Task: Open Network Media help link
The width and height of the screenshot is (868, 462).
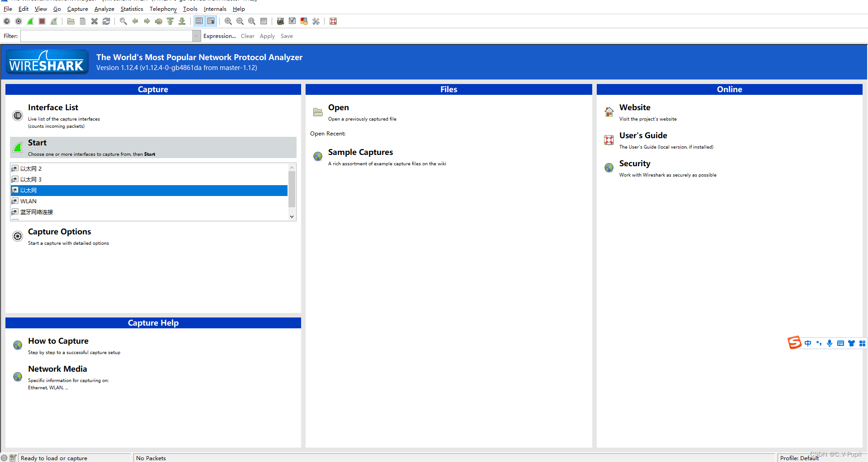Action: pyautogui.click(x=57, y=369)
